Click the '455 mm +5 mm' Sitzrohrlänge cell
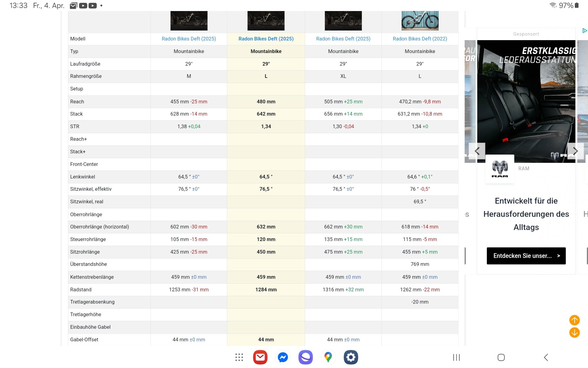 (x=420, y=252)
